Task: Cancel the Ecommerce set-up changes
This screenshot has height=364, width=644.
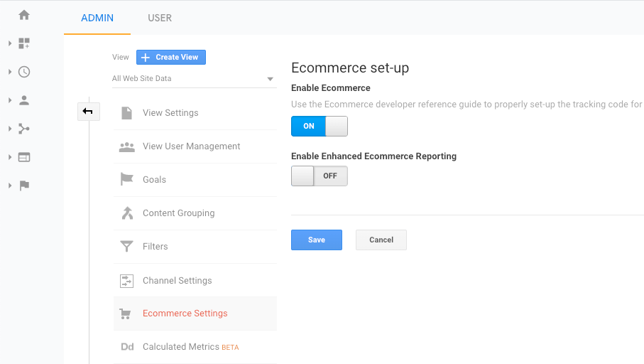Action: [x=381, y=240]
